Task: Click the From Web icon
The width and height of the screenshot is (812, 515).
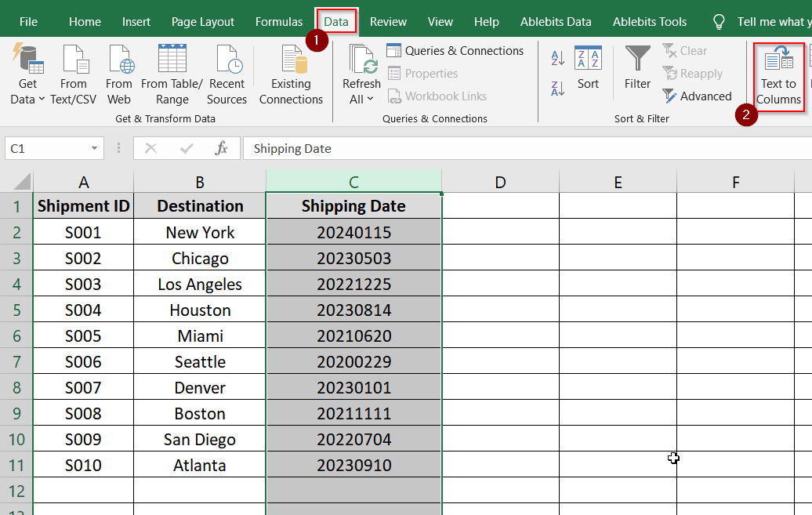Action: pos(120,58)
